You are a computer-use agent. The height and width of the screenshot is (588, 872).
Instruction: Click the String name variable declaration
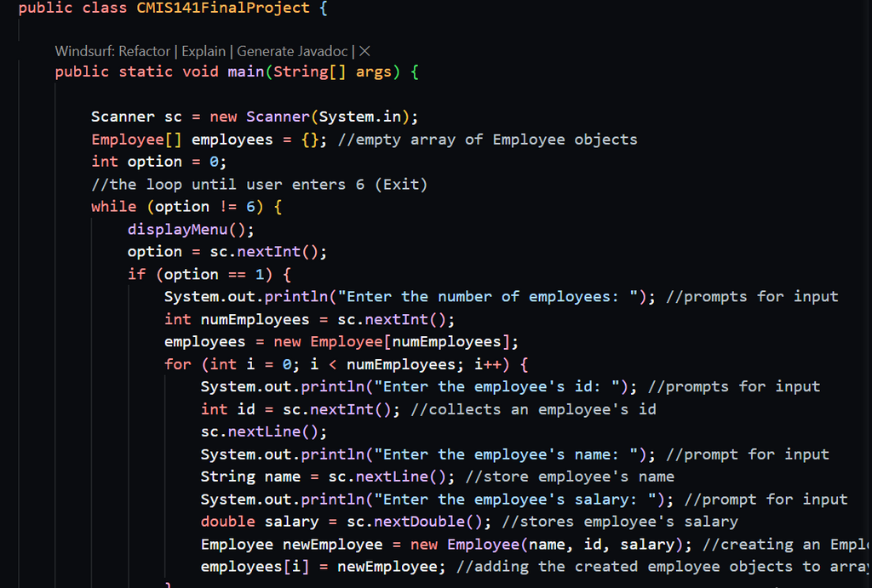coord(250,477)
